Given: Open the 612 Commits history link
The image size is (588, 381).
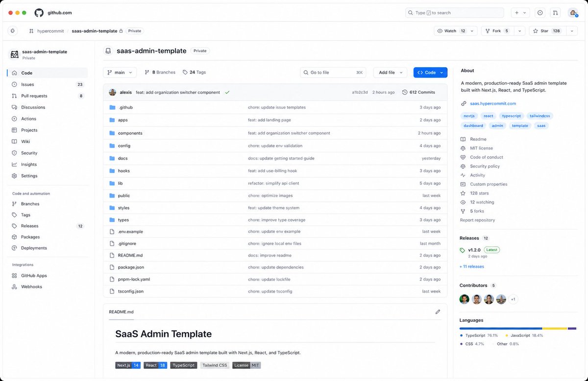Looking at the screenshot, I should click(418, 92).
